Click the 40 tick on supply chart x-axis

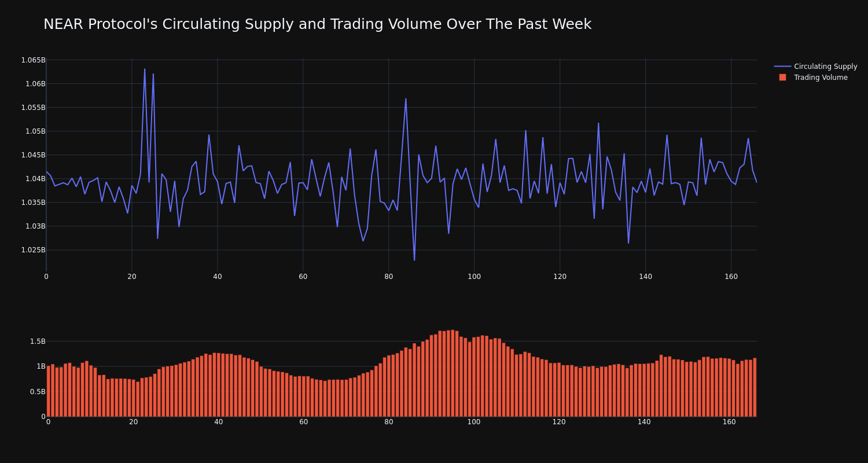click(x=218, y=277)
